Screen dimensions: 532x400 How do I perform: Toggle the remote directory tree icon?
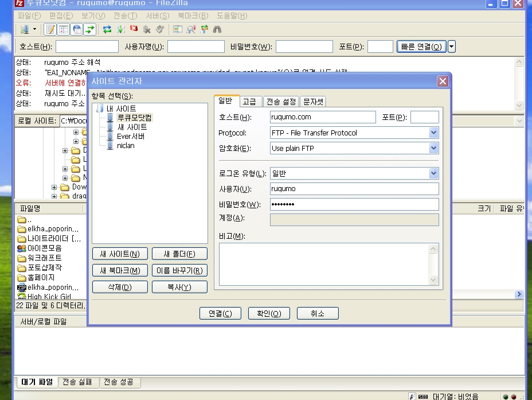tap(77, 29)
